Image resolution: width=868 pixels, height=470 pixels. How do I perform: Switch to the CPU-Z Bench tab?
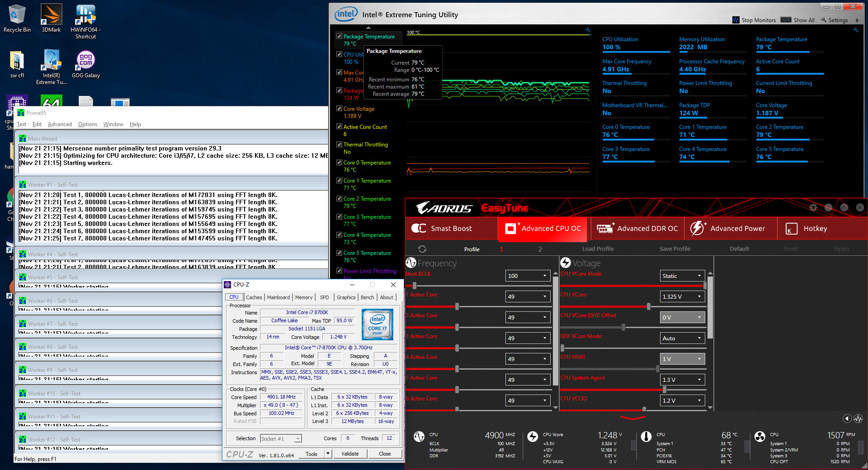(367, 297)
